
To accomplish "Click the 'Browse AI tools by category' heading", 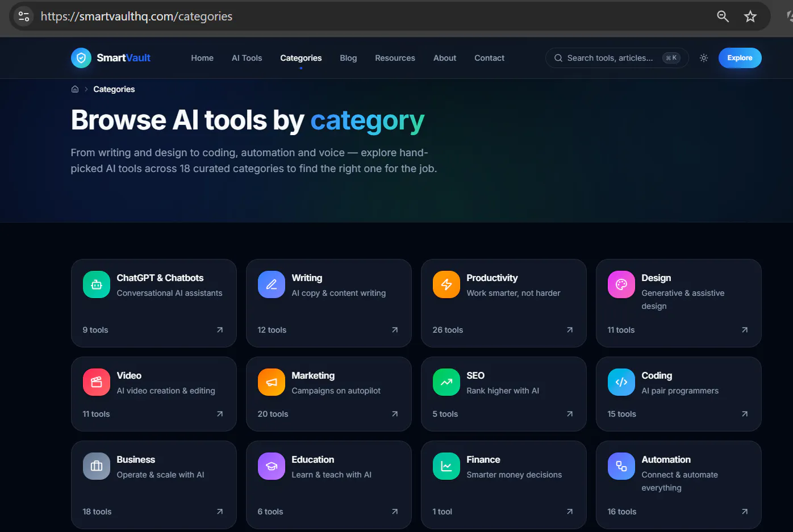I will [248, 120].
